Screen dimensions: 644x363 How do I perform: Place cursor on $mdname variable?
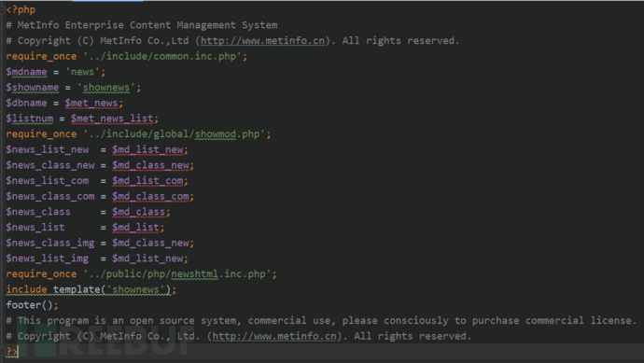coord(26,72)
